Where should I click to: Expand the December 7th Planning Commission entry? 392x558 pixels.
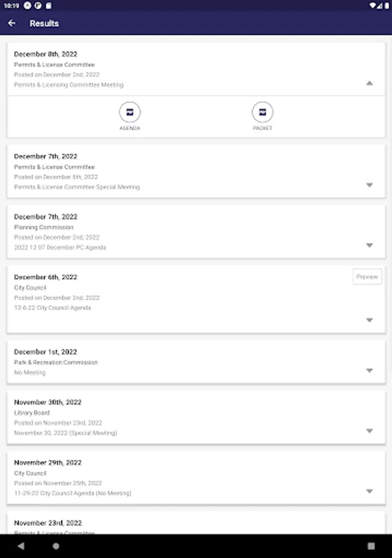pyautogui.click(x=369, y=246)
